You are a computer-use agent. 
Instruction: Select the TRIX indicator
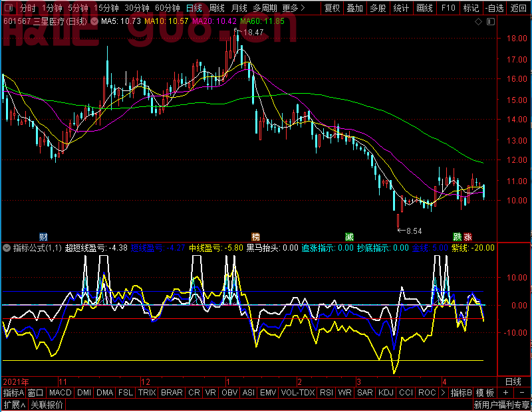[147, 393]
